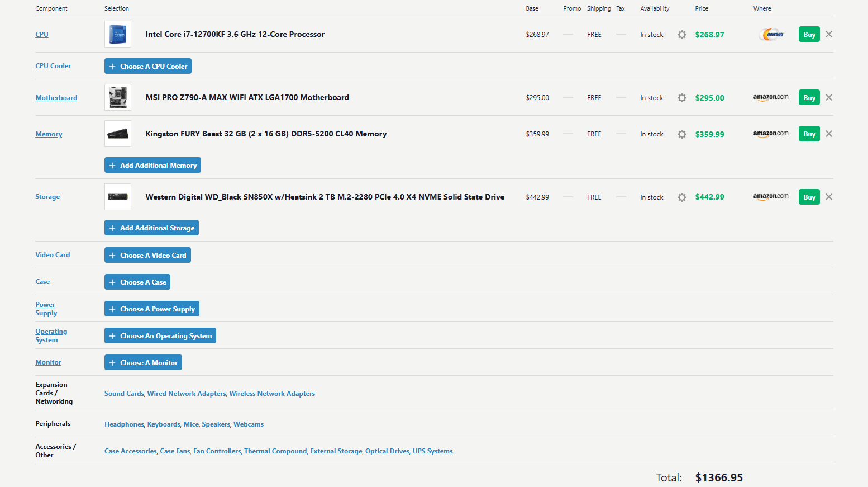Browse Mice peripherals

pyautogui.click(x=191, y=424)
